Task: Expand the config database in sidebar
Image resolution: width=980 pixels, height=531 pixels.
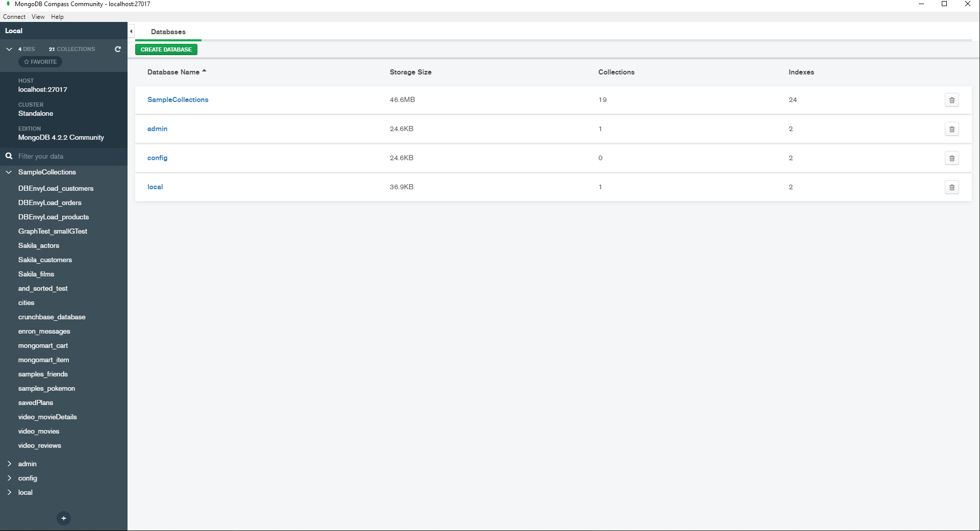Action: click(9, 478)
